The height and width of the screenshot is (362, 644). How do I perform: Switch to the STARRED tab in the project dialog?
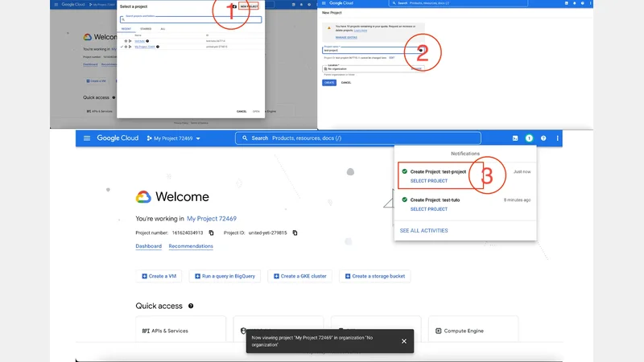146,29
